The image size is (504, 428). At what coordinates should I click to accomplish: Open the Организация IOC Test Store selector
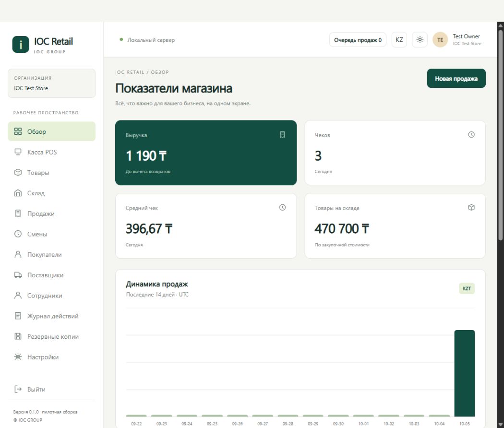[x=51, y=83]
